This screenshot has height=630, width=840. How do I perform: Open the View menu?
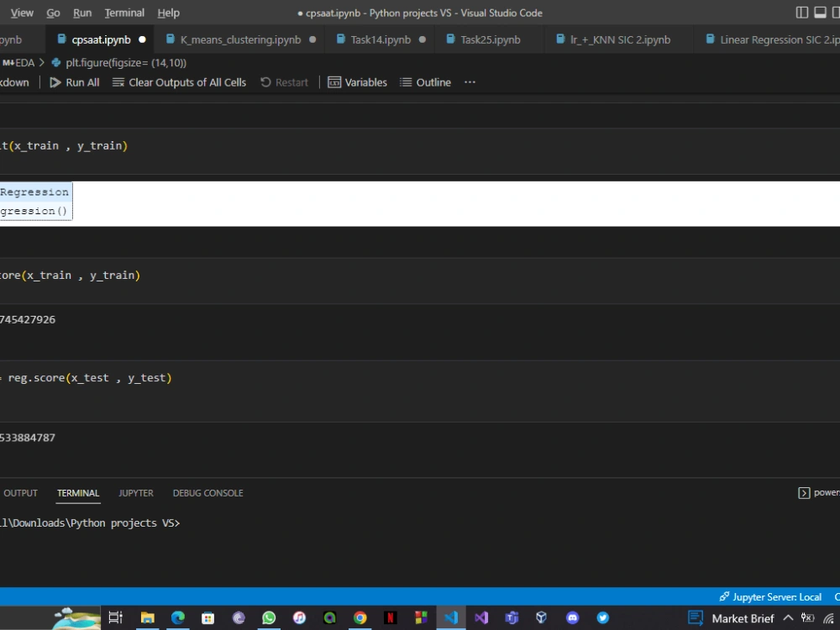(x=22, y=13)
